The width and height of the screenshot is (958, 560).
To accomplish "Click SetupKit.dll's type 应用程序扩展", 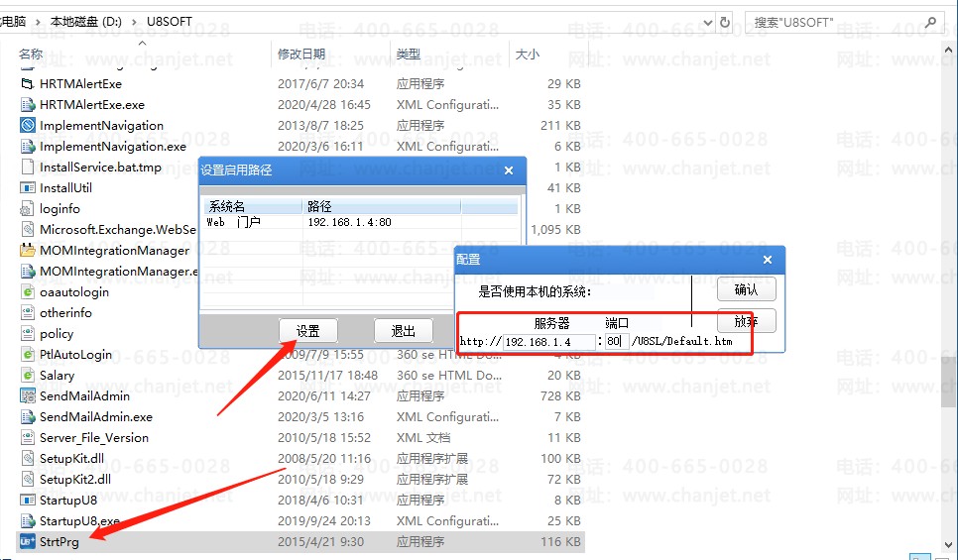I will [x=432, y=459].
